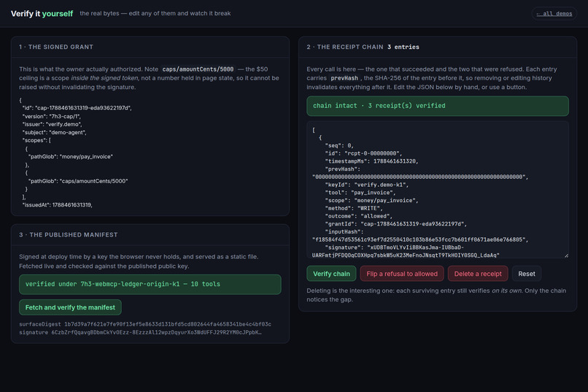Click the 1 · THE SIGNED GRANT heading
Screen dimensions: 588x392
[56, 47]
